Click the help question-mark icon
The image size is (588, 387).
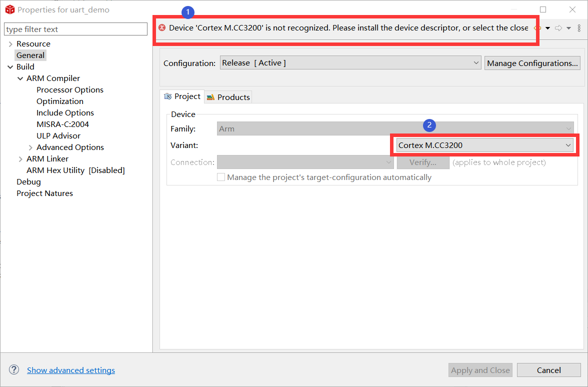tap(13, 369)
